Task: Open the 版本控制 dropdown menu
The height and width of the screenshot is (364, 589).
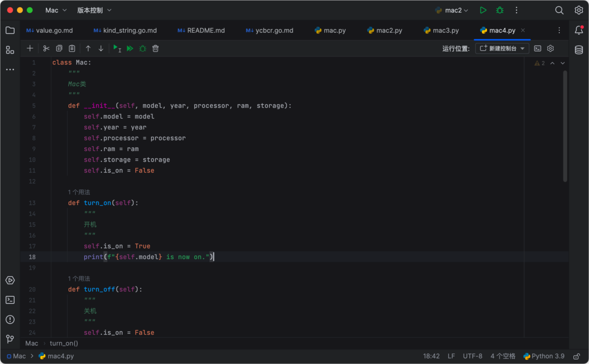Action: [94, 11]
